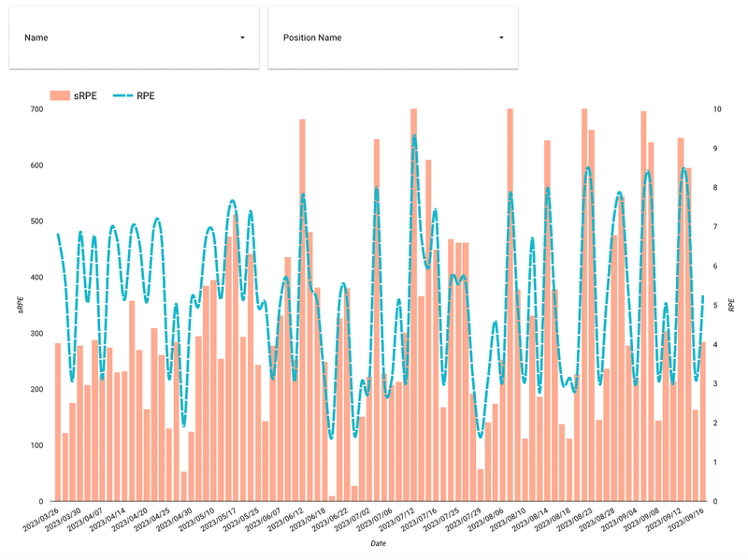748x560 pixels.
Task: Click the left sRPE axis title
Action: [20, 305]
